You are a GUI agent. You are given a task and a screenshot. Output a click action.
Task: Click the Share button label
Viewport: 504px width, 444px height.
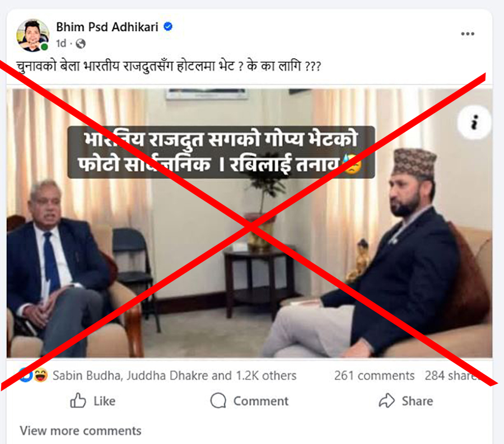pos(417,401)
